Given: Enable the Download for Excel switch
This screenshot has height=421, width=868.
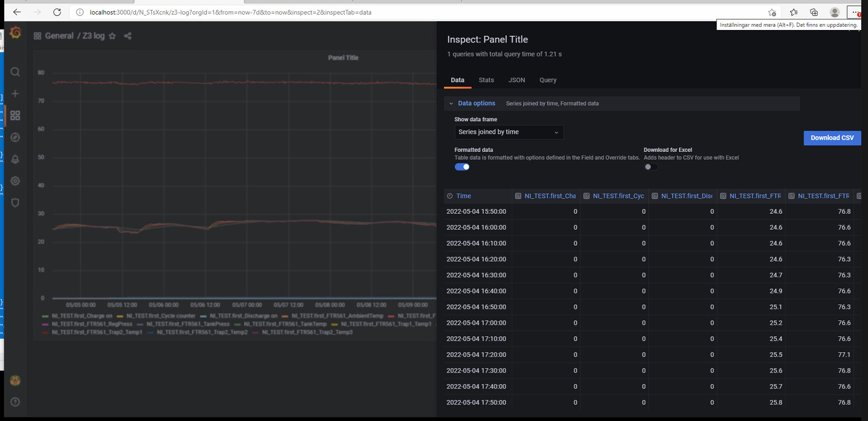Looking at the screenshot, I should point(651,167).
